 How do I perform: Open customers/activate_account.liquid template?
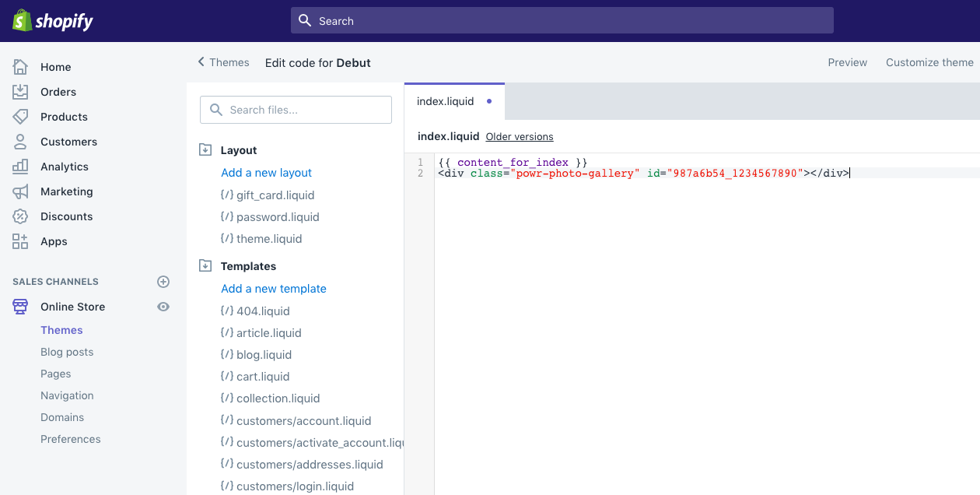[320, 442]
